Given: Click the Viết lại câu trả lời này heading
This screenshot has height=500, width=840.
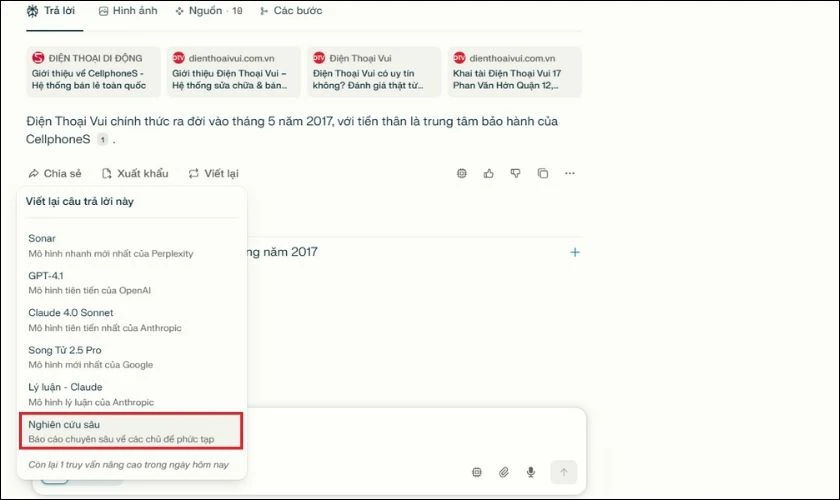Looking at the screenshot, I should click(x=80, y=202).
